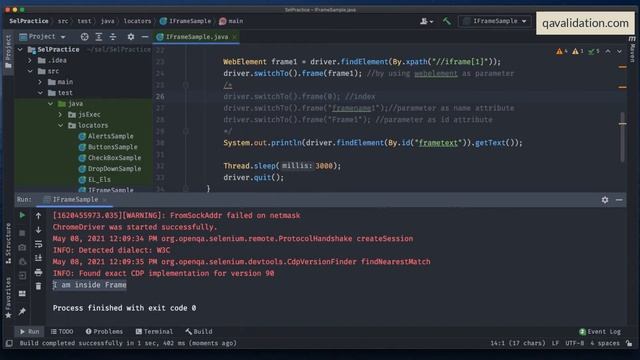Click the down arrow icon in Run panel
This screenshot has width=640, height=360.
point(38,230)
